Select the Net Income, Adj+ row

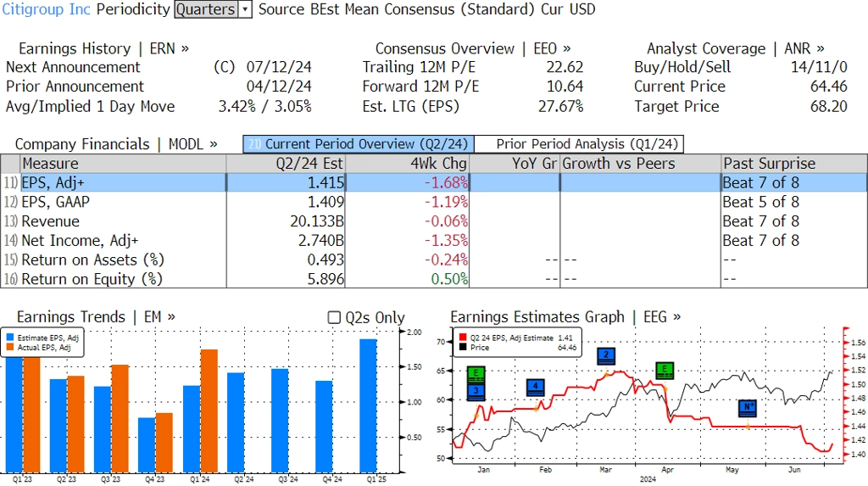(434, 241)
